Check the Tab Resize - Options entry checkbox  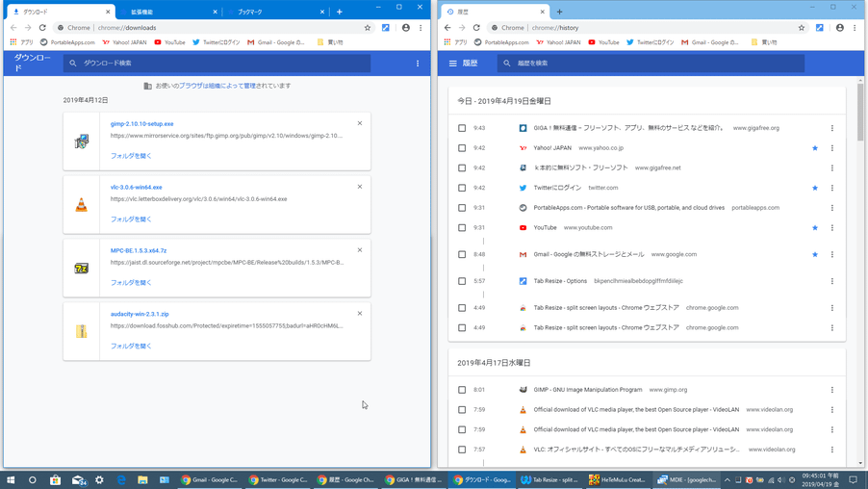pos(462,281)
